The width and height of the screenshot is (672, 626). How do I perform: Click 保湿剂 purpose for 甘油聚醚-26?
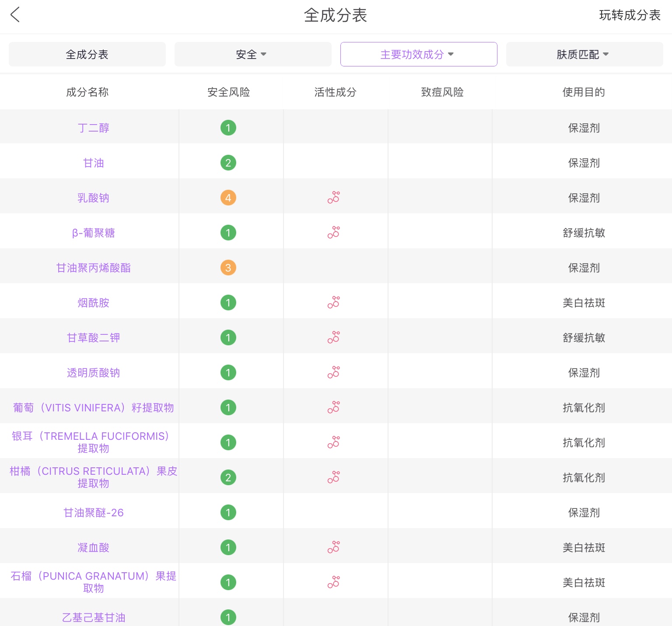[x=584, y=512]
